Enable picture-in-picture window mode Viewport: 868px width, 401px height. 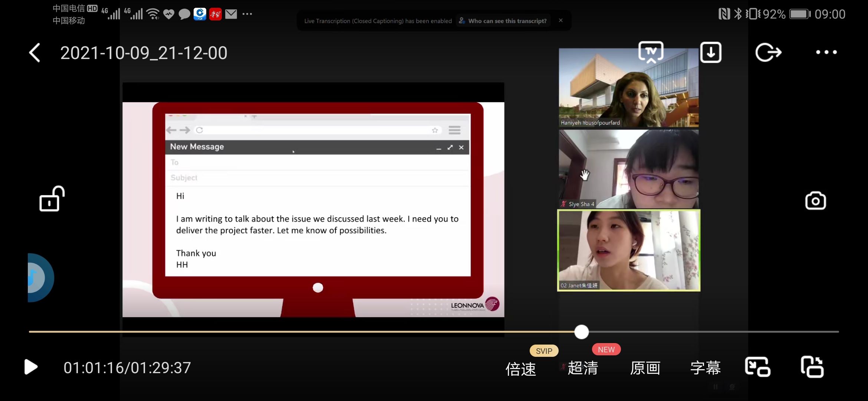point(757,367)
